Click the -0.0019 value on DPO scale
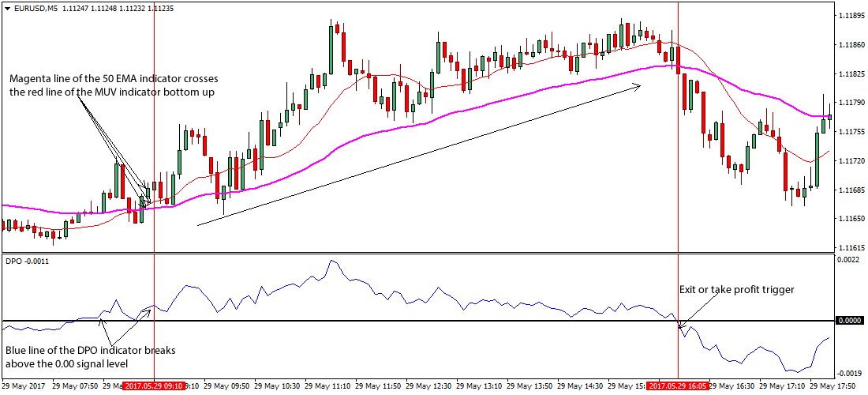The image size is (868, 395). point(848,373)
